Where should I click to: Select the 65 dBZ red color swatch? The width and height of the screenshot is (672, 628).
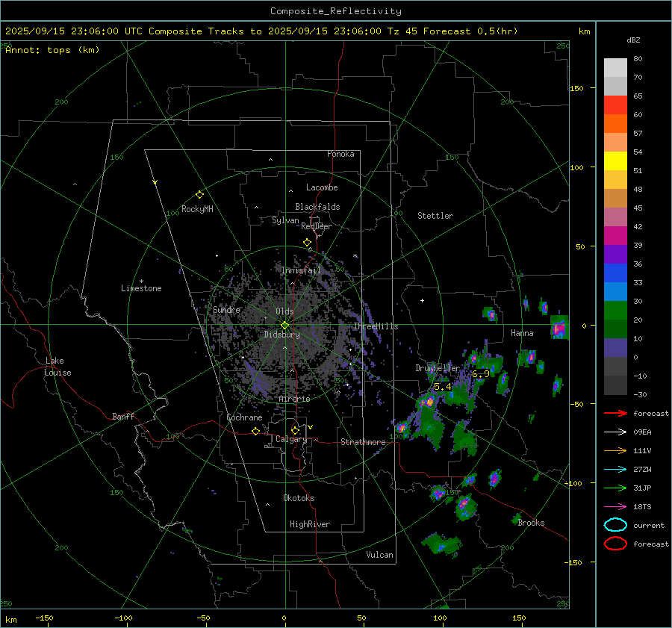coord(615,105)
